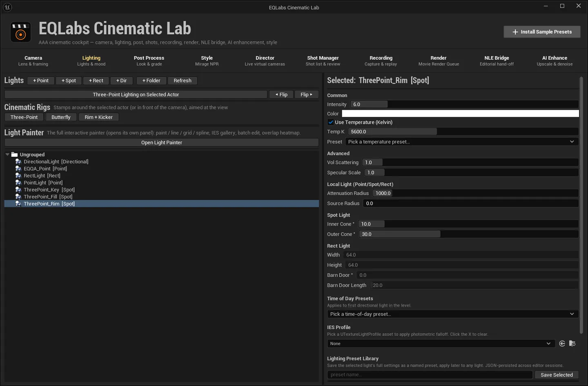The width and height of the screenshot is (588, 386).
Task: Open the IES Profile asset dropdown
Action: pos(441,344)
